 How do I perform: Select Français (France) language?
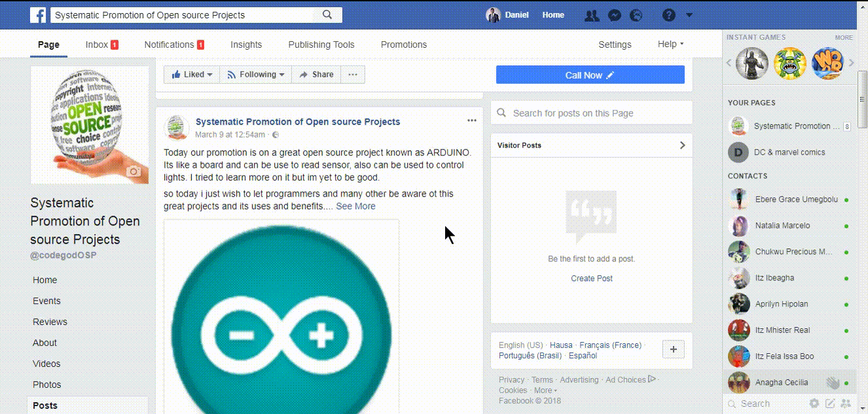(610, 345)
